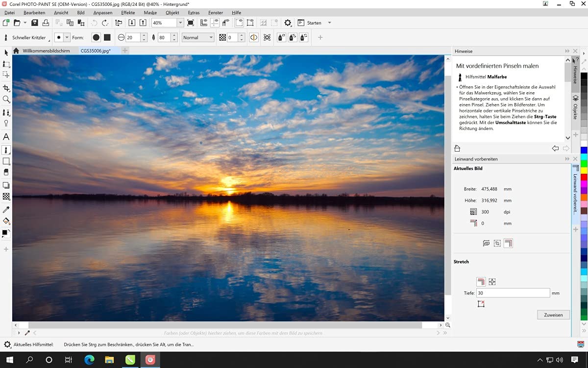The image size is (588, 368).
Task: Open the Datei menu
Action: point(9,13)
